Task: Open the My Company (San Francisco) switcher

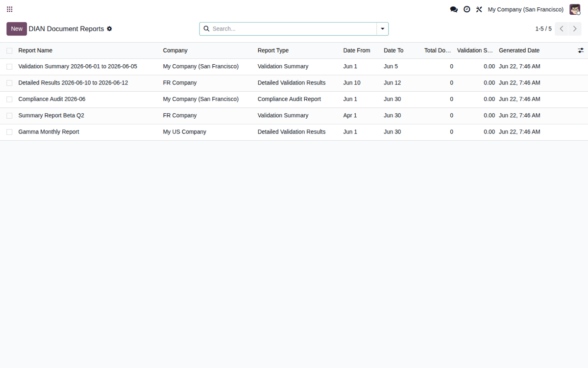Action: click(x=525, y=9)
